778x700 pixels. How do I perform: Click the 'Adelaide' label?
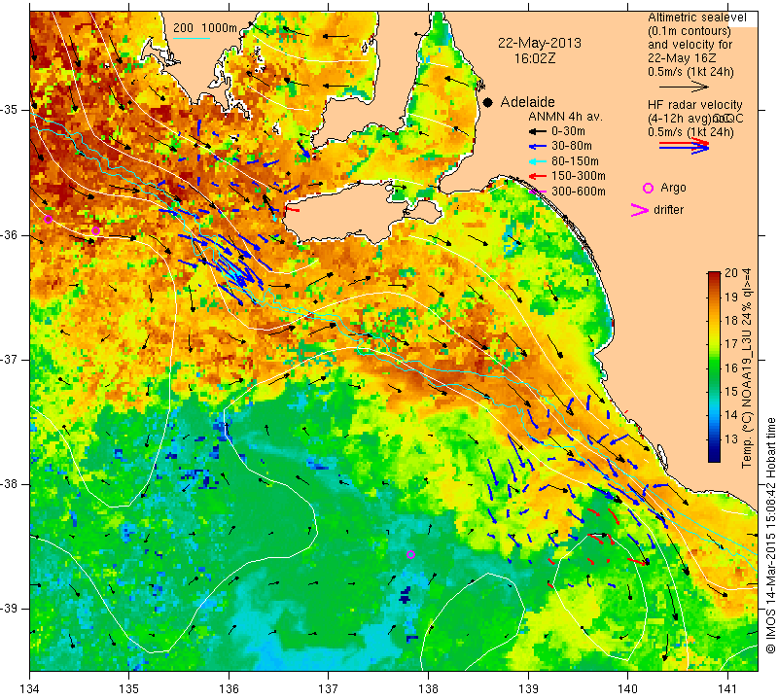(x=527, y=102)
